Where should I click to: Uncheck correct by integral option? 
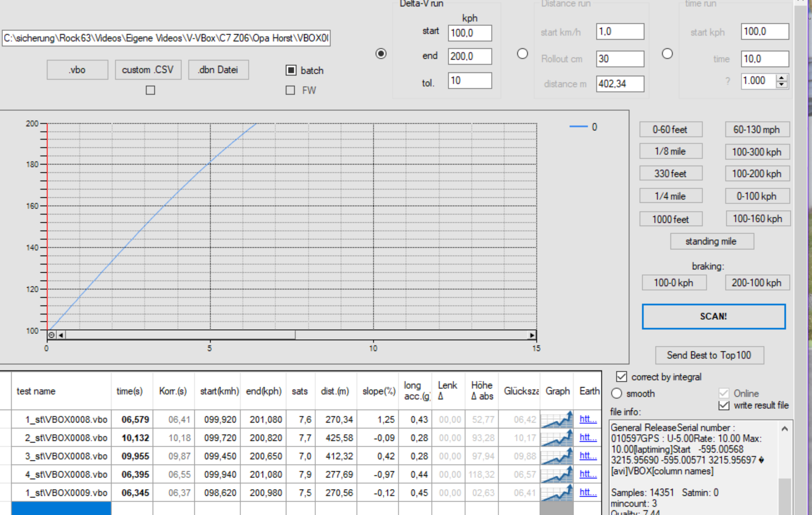tap(621, 377)
